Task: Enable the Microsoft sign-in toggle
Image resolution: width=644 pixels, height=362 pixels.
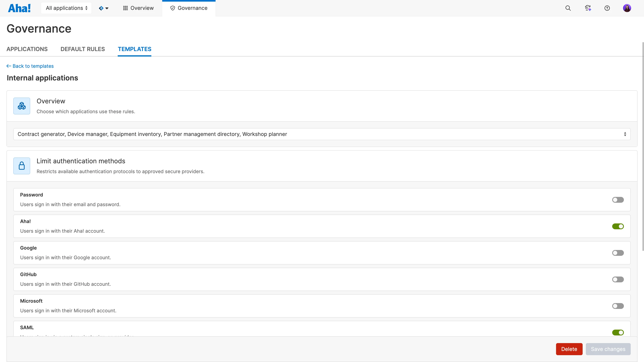Action: 618,306
